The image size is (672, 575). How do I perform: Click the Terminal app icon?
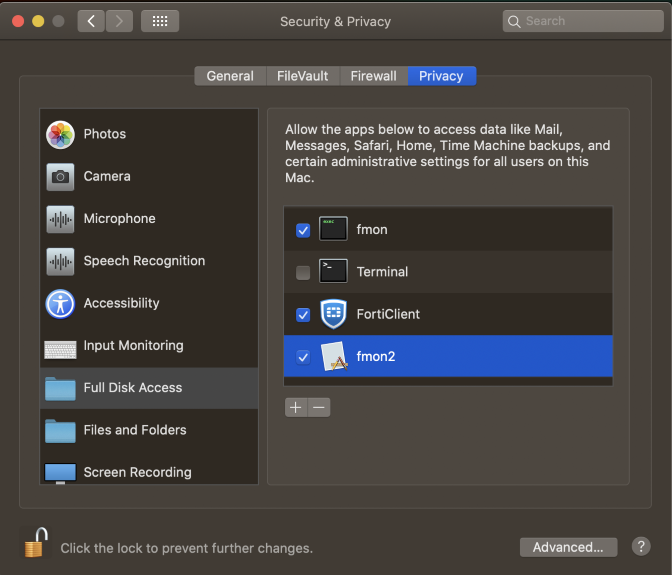333,271
